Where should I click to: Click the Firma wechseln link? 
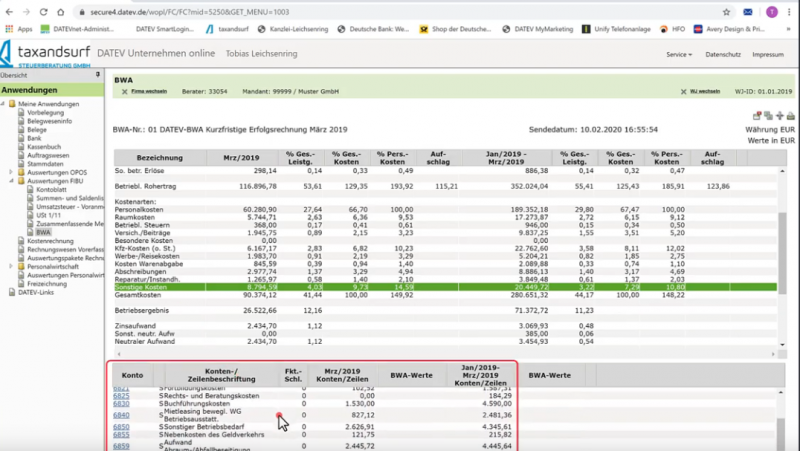click(x=149, y=91)
